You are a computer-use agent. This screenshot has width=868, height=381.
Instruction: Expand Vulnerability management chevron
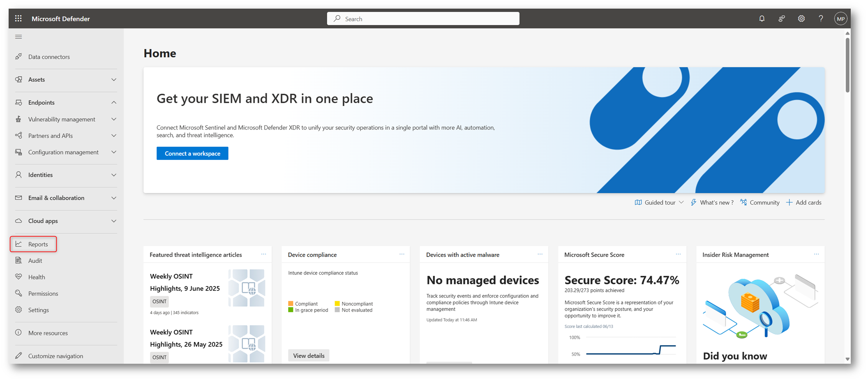pos(114,119)
